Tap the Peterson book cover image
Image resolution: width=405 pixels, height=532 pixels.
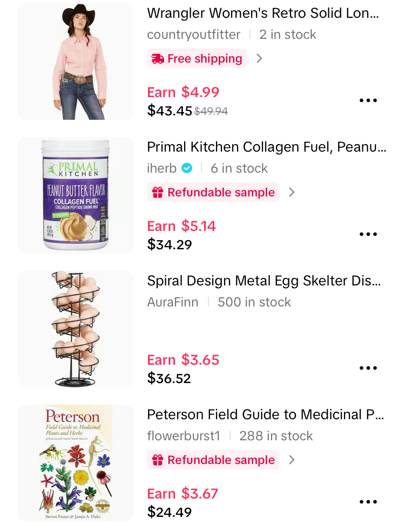tap(76, 463)
